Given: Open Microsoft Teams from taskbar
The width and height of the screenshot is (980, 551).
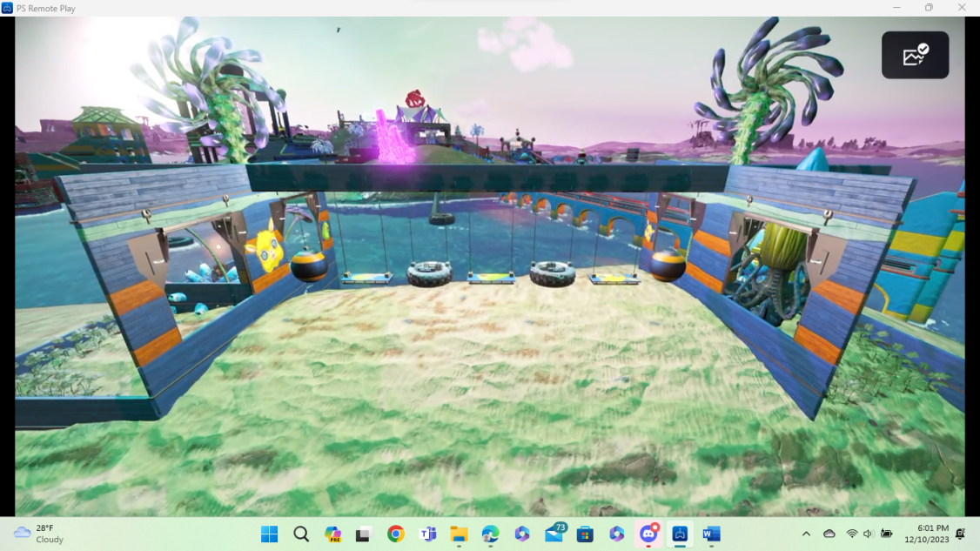Looking at the screenshot, I should click(x=427, y=534).
